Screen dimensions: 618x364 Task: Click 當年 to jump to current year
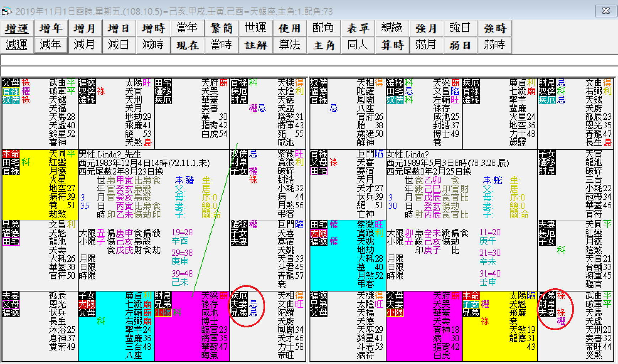point(187,28)
